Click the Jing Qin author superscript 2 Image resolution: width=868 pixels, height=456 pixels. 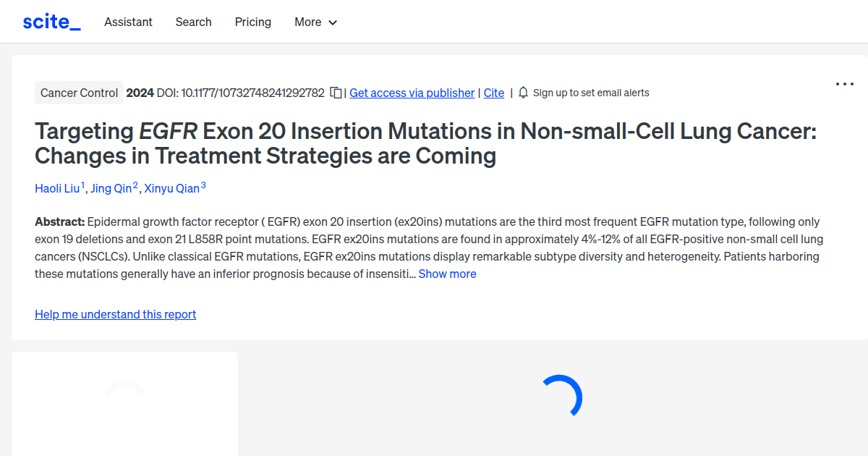pos(135,184)
